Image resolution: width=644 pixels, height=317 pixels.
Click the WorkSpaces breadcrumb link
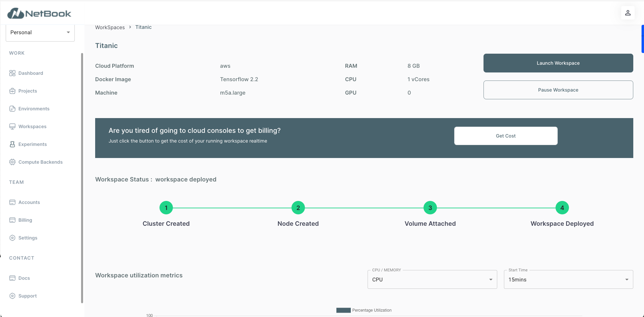point(110,28)
